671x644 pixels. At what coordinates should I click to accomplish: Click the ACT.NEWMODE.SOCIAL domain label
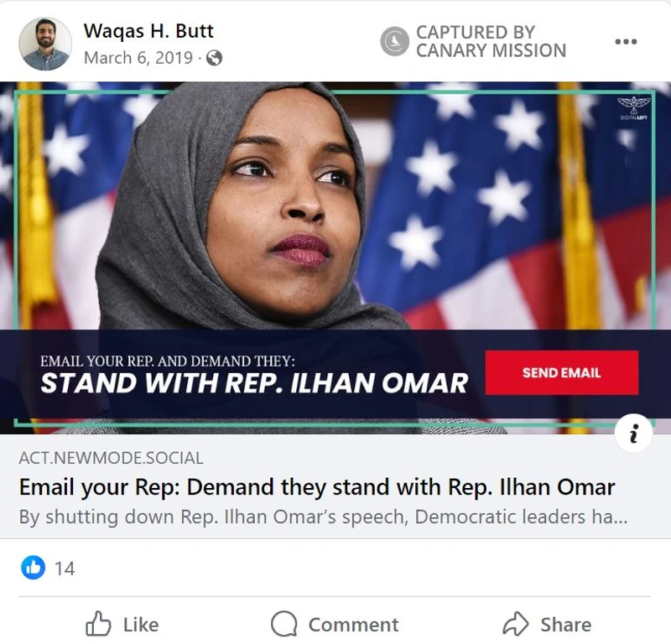112,458
